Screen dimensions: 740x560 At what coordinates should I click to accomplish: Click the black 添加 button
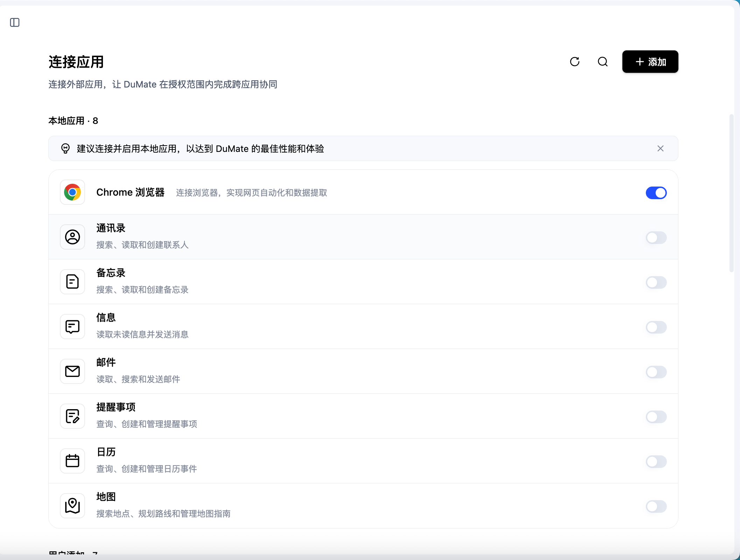click(650, 62)
